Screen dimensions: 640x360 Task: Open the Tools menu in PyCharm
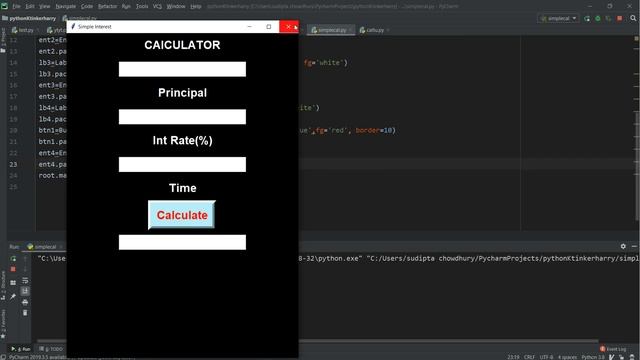pyautogui.click(x=142, y=6)
